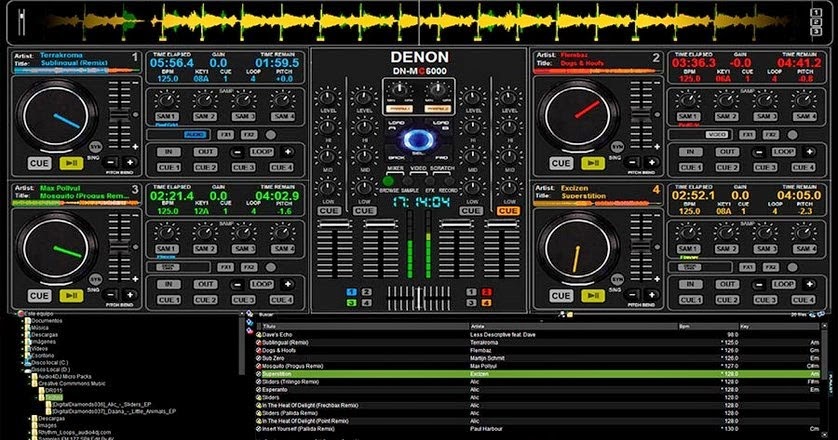Toggle FX1 on deck 3
The width and height of the screenshot is (838, 440).
226,267
